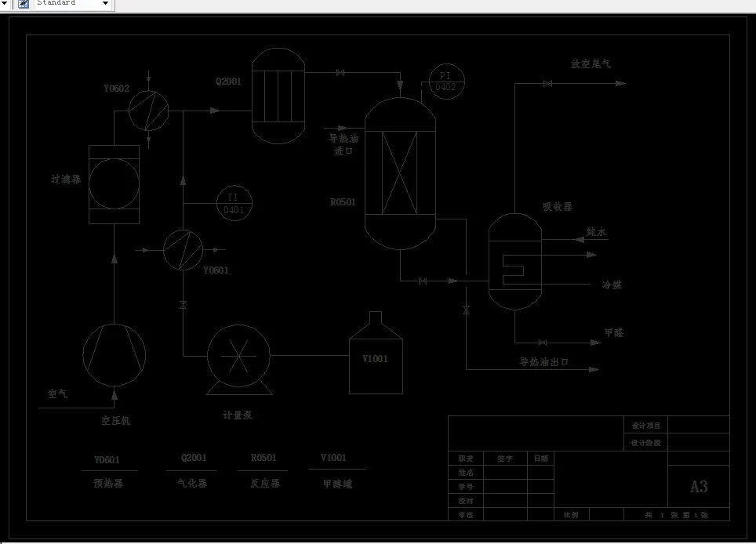
Task: Click the 职责 title block cell
Action: point(466,459)
